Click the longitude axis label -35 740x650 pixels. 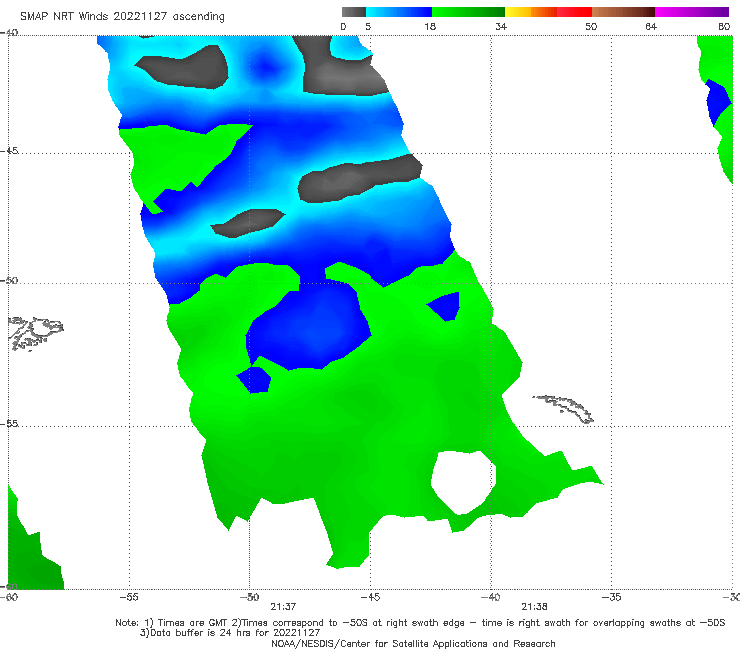[x=612, y=597]
